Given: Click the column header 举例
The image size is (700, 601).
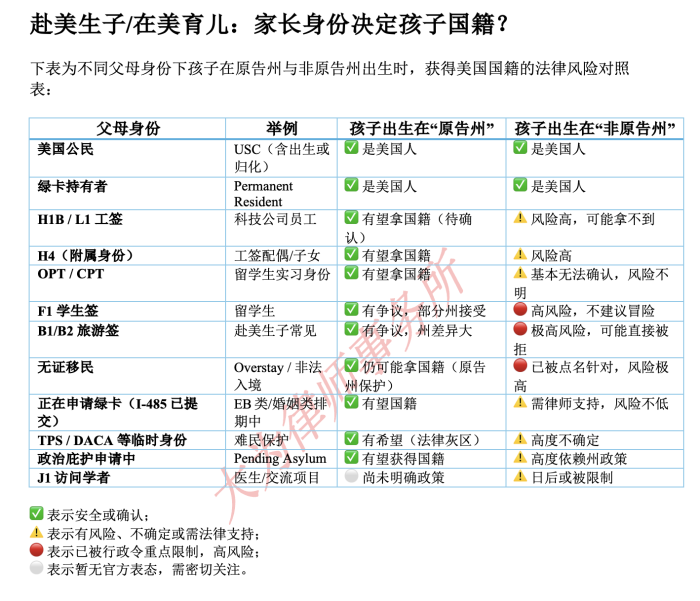Looking at the screenshot, I should tap(282, 129).
